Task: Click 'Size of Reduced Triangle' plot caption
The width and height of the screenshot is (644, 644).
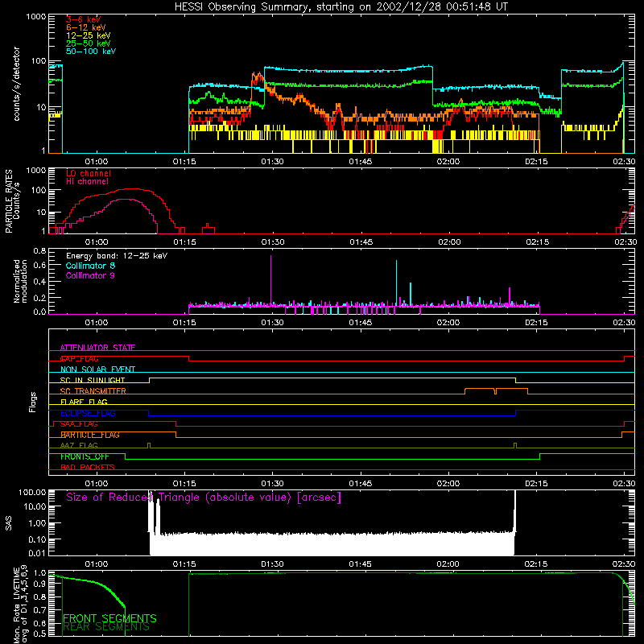Action: point(204,497)
